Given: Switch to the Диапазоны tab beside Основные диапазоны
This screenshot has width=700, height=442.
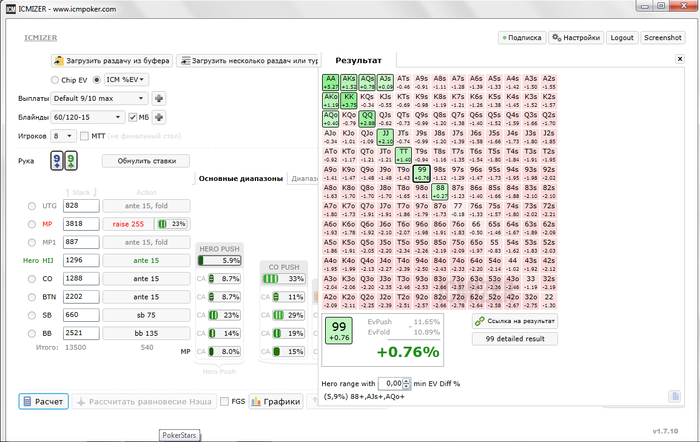Looking at the screenshot, I should click(x=304, y=179).
